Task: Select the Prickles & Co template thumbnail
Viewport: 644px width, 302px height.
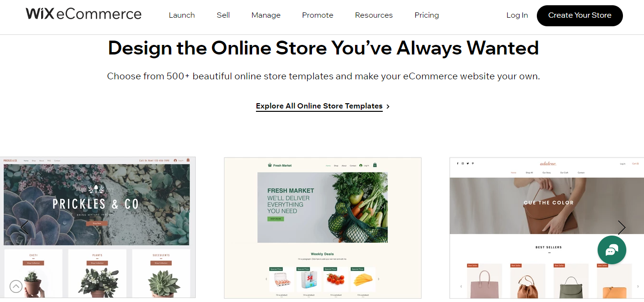Action: tap(98, 227)
